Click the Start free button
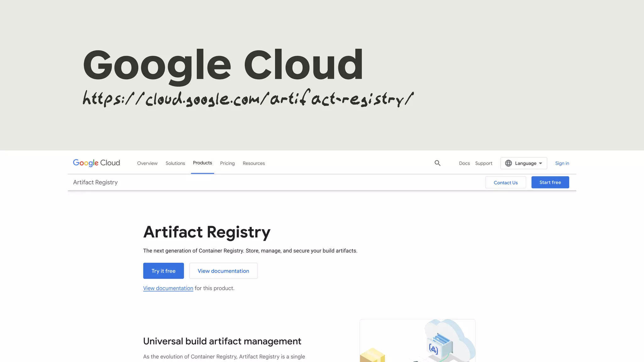The height and width of the screenshot is (362, 644). (550, 182)
